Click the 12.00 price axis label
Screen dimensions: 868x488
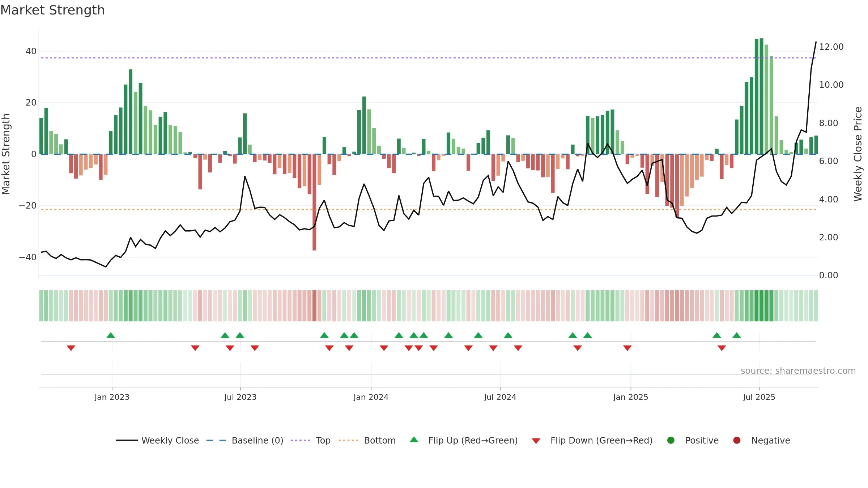(831, 47)
